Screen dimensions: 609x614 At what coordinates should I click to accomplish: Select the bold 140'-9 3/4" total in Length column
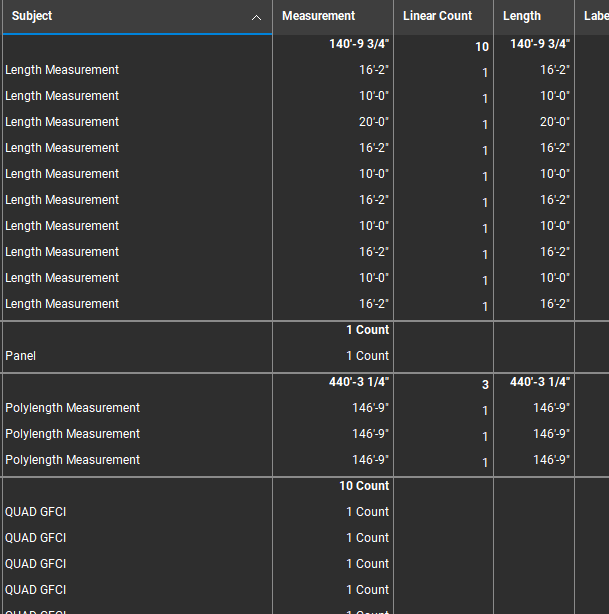click(x=540, y=43)
